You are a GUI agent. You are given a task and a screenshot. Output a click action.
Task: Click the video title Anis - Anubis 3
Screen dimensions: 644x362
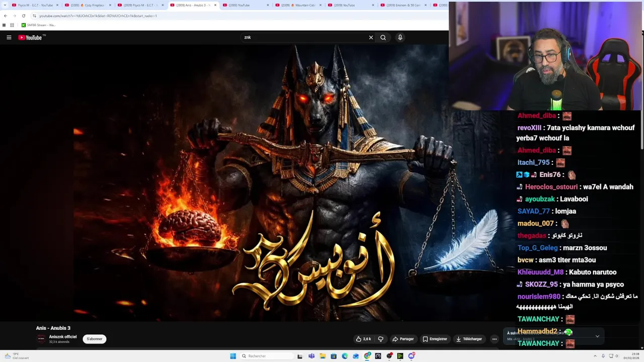coord(53,328)
